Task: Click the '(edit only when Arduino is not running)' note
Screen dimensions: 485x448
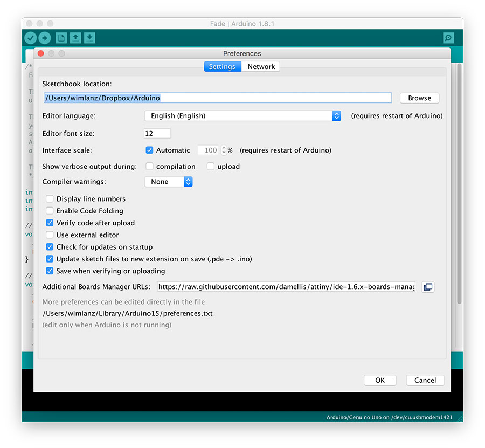Action: tap(107, 325)
